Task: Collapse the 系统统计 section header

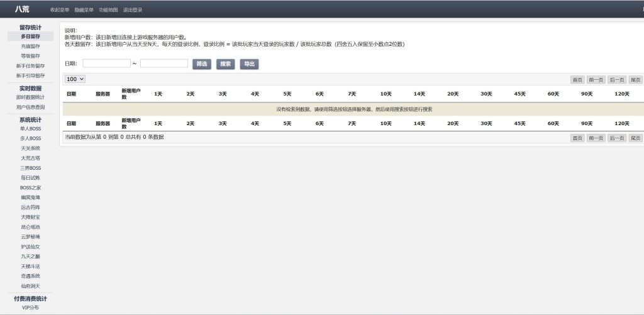Action: tap(30, 119)
